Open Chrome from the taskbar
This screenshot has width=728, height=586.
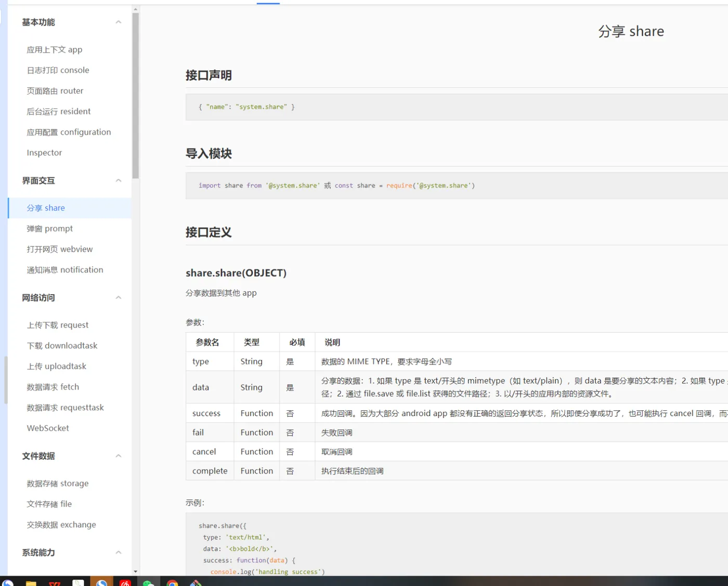(172, 583)
